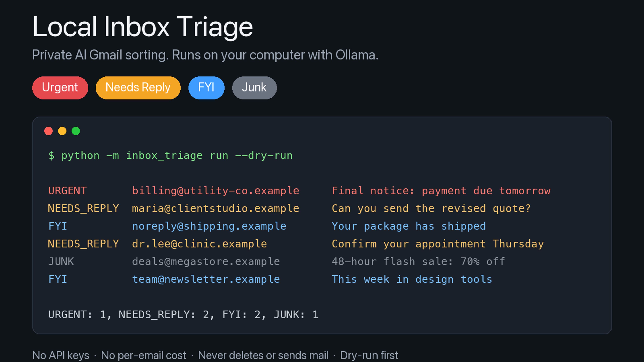Click the summary counts line in terminal
Screen dimensions: 644x362
[x=183, y=315]
